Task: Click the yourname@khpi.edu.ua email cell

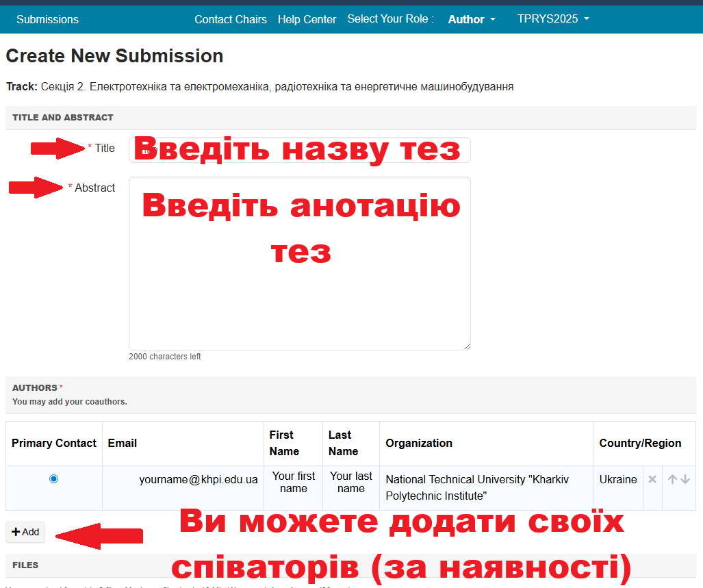Action: [x=198, y=479]
